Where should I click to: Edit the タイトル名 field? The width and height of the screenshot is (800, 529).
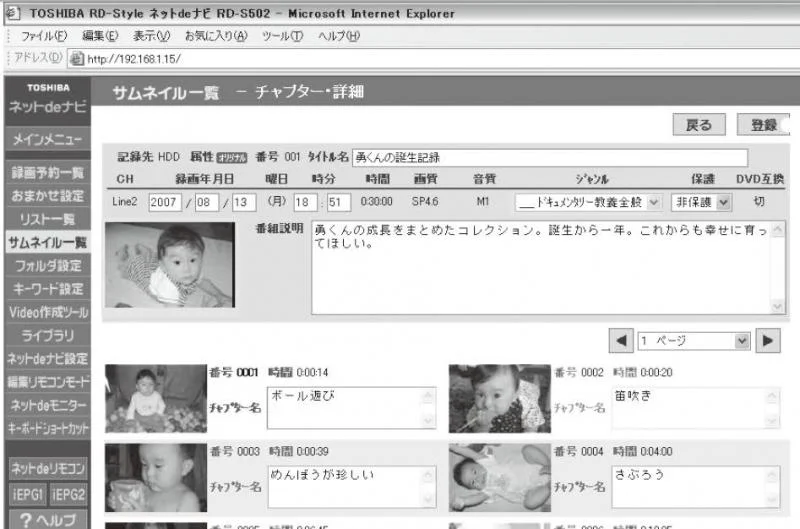(x=550, y=158)
